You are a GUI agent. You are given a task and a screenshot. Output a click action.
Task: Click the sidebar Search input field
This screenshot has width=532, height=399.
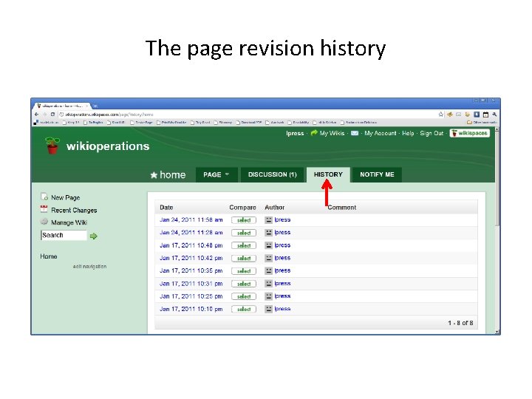64,235
